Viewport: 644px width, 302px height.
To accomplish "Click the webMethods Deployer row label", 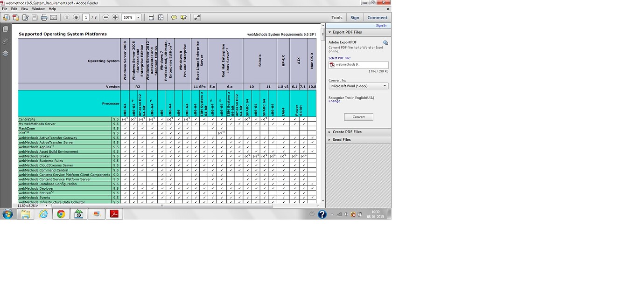I will pyautogui.click(x=36, y=188).
